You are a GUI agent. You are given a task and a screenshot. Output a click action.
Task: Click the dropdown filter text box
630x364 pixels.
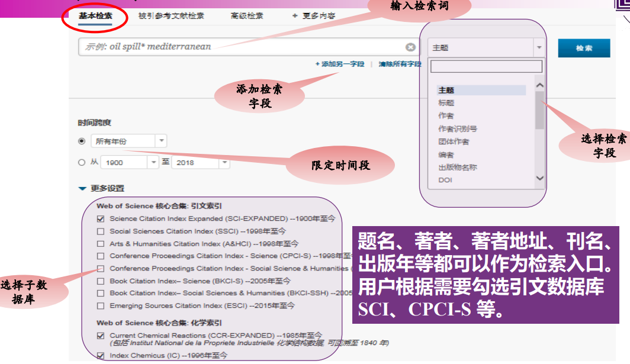click(x=486, y=66)
